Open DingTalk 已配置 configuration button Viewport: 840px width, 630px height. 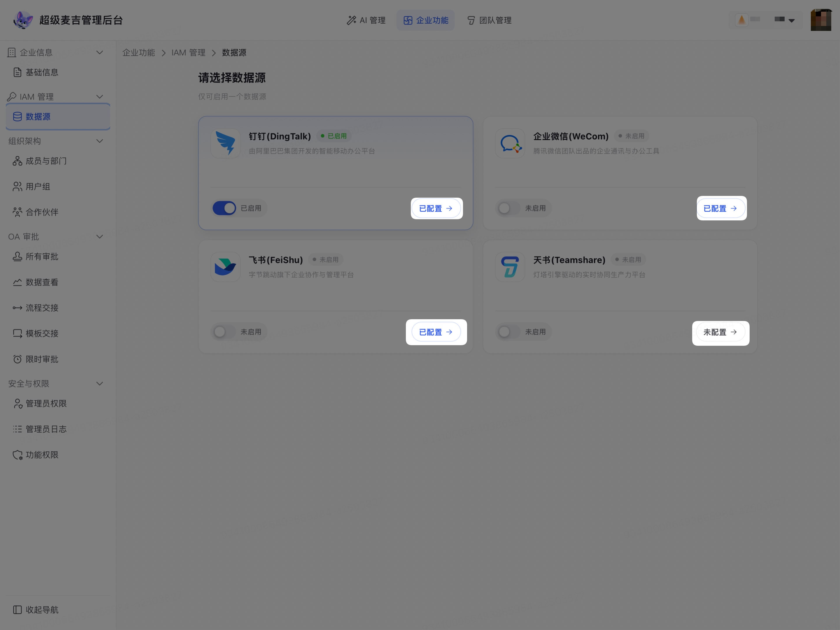click(x=436, y=208)
